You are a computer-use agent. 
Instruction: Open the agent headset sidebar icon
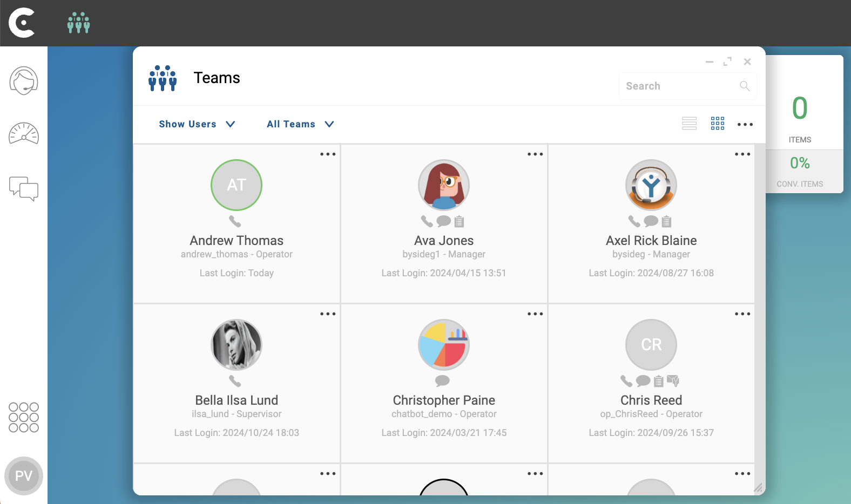click(x=24, y=81)
